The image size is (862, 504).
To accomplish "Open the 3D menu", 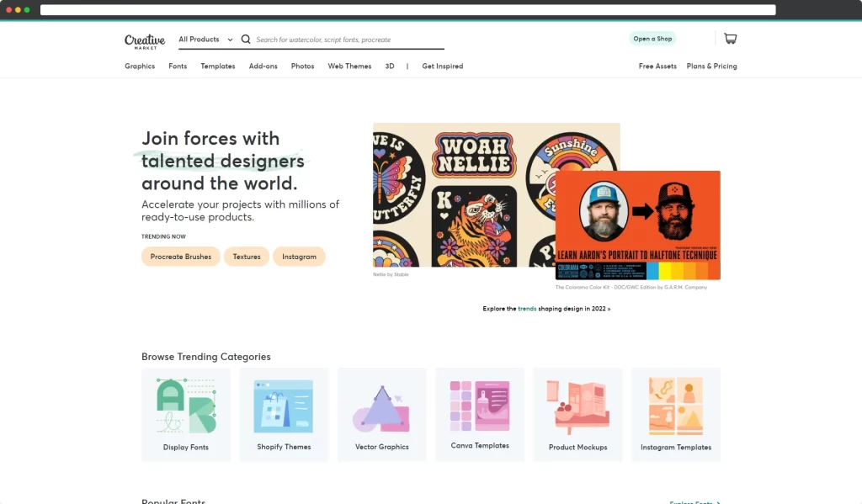I will click(390, 66).
